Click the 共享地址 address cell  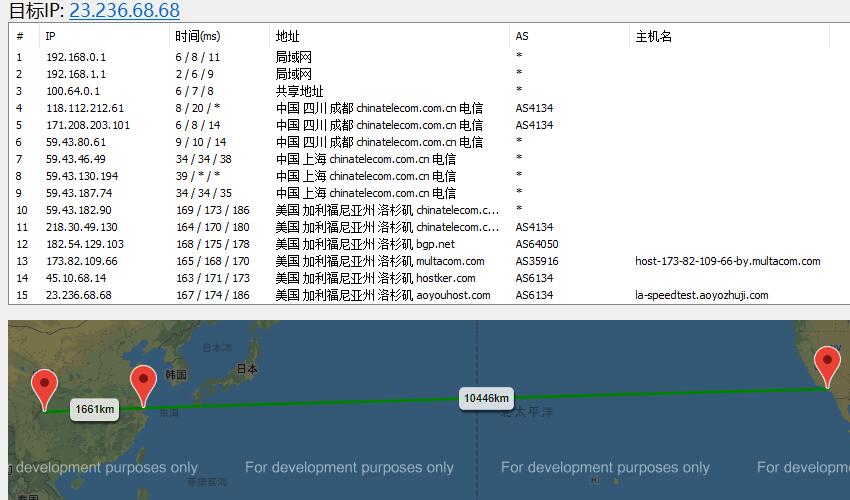coord(300,91)
